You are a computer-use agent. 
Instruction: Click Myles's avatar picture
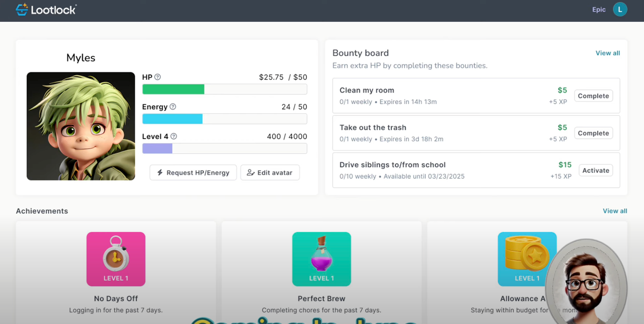tap(81, 126)
